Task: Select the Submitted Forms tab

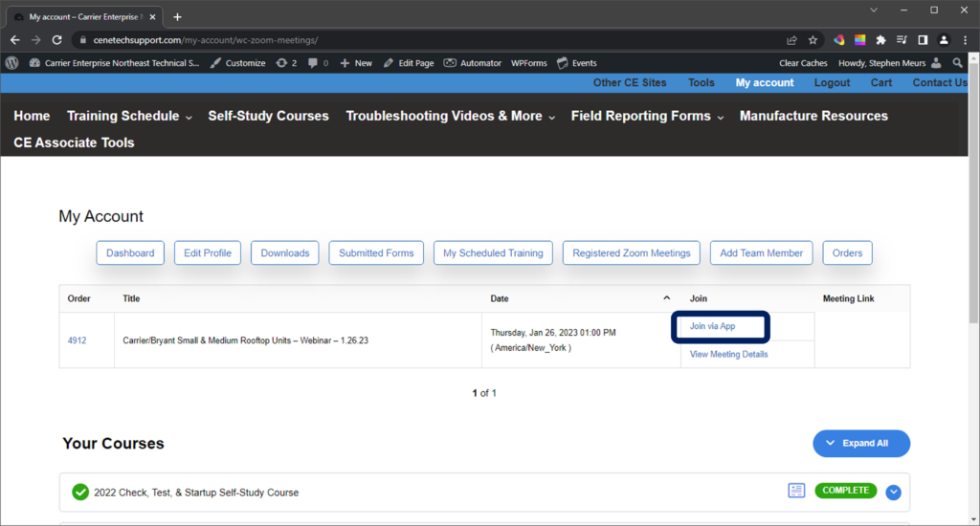Action: [376, 253]
